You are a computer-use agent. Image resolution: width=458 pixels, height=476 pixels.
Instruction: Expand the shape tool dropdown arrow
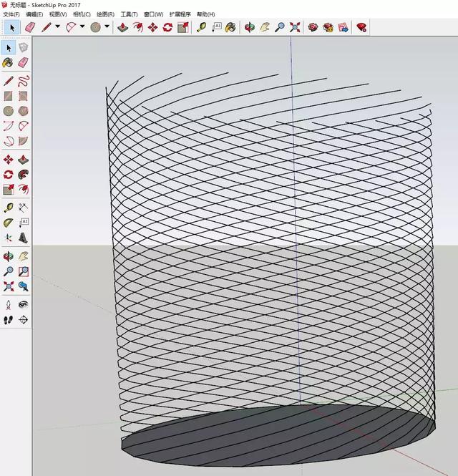(107, 26)
